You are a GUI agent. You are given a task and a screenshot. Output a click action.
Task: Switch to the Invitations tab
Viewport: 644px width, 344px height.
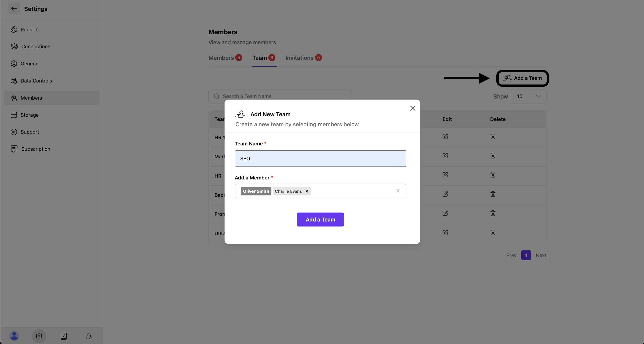tap(299, 58)
